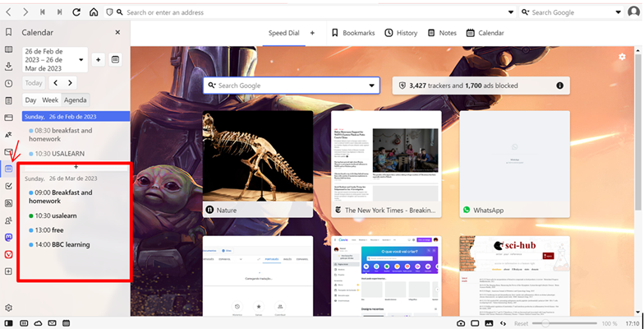
Task: Toggle tiling from the status bar
Action: tap(23, 322)
